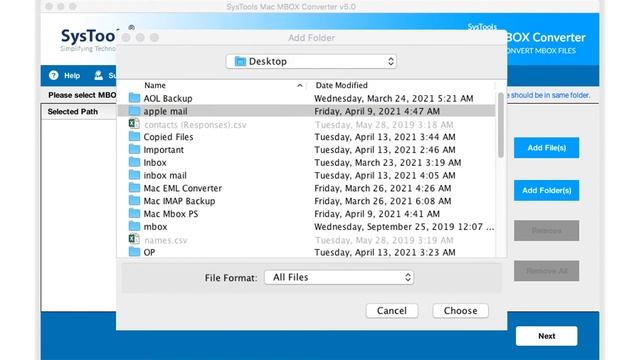Click the greyed 'names.csv' file name
Viewport: 640px width, 360px height.
(165, 240)
